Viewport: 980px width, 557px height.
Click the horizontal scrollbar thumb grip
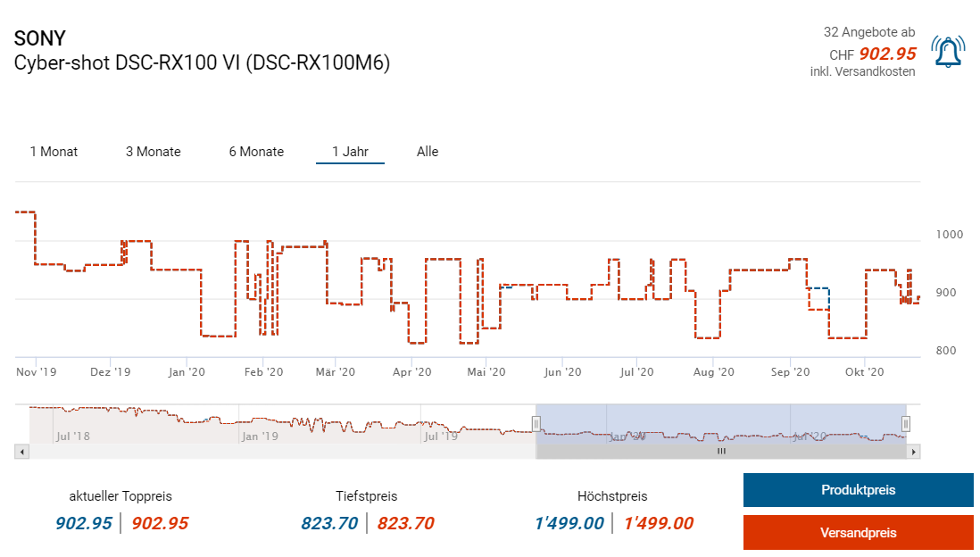[x=721, y=452]
